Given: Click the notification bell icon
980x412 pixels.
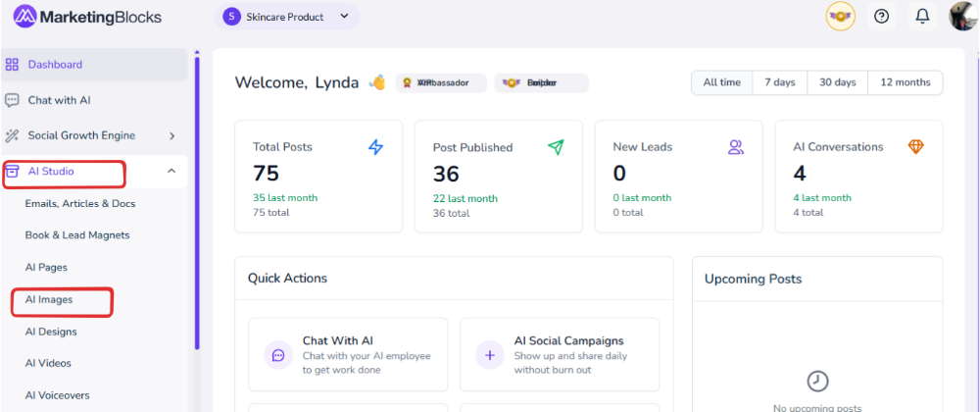Looking at the screenshot, I should click(922, 17).
